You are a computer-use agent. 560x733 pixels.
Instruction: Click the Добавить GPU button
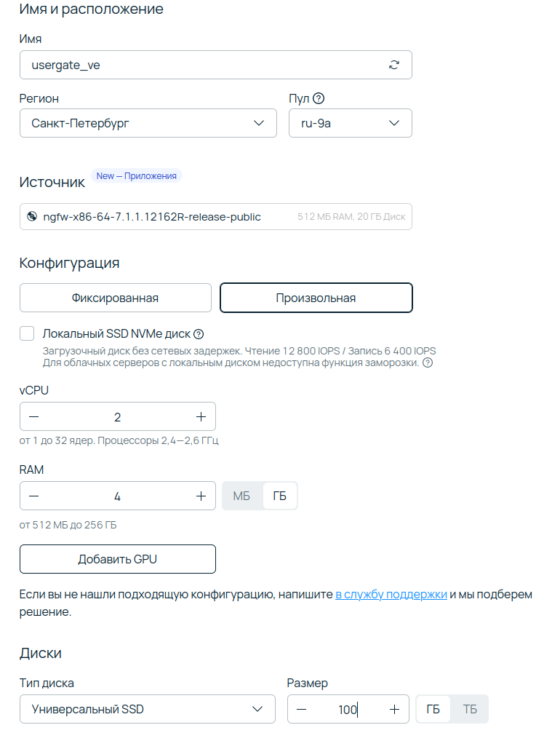coord(118,559)
